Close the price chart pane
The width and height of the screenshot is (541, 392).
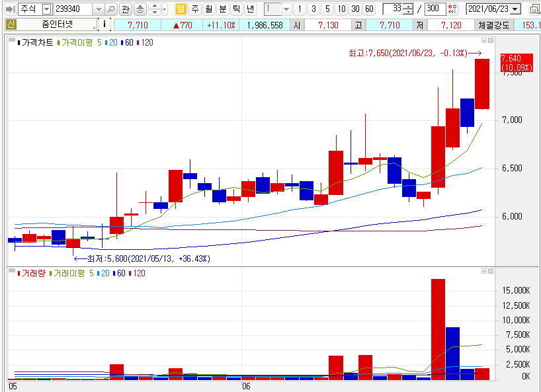(x=491, y=41)
